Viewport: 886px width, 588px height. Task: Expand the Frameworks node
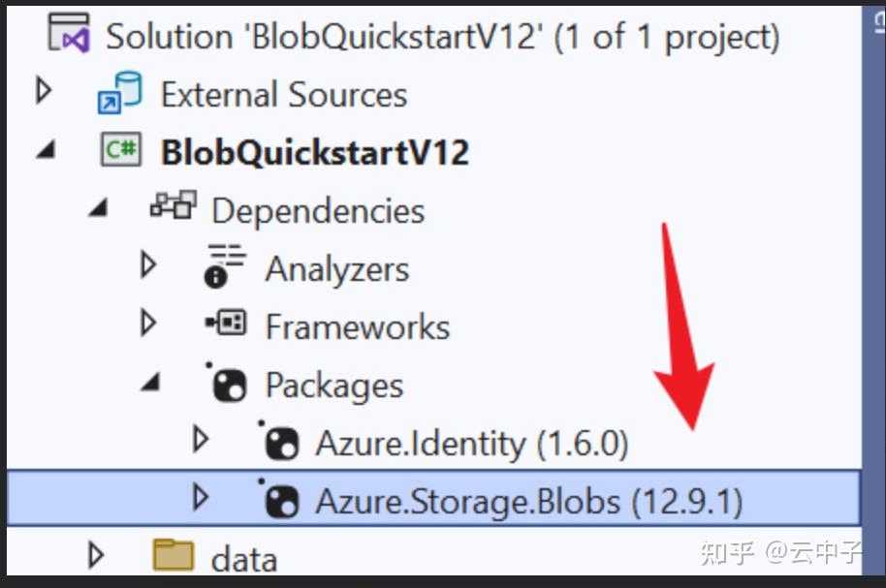coord(145,325)
